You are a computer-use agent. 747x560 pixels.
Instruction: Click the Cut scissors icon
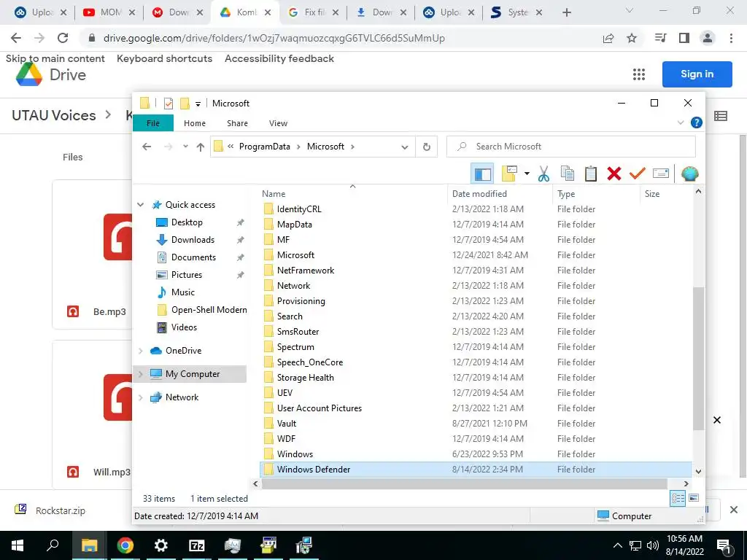point(543,174)
